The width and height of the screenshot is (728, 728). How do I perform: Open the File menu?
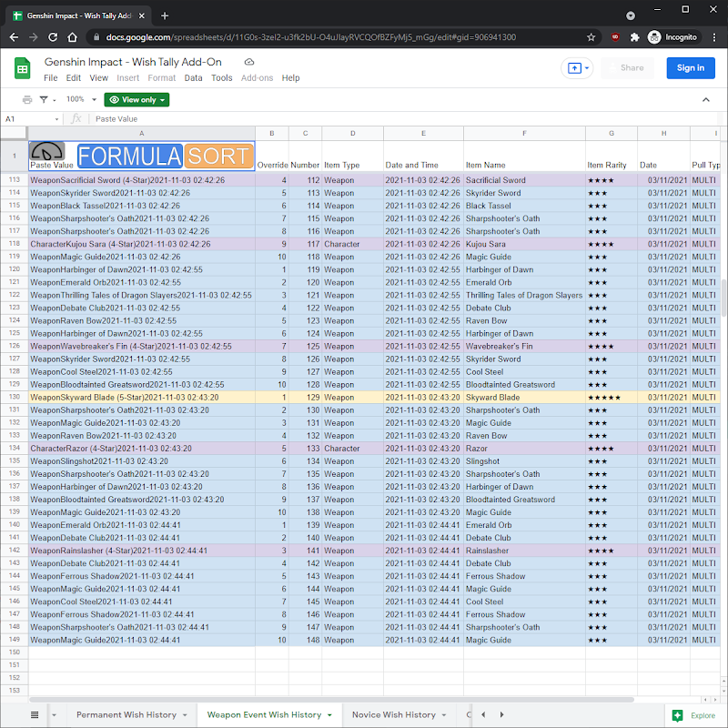[51, 78]
